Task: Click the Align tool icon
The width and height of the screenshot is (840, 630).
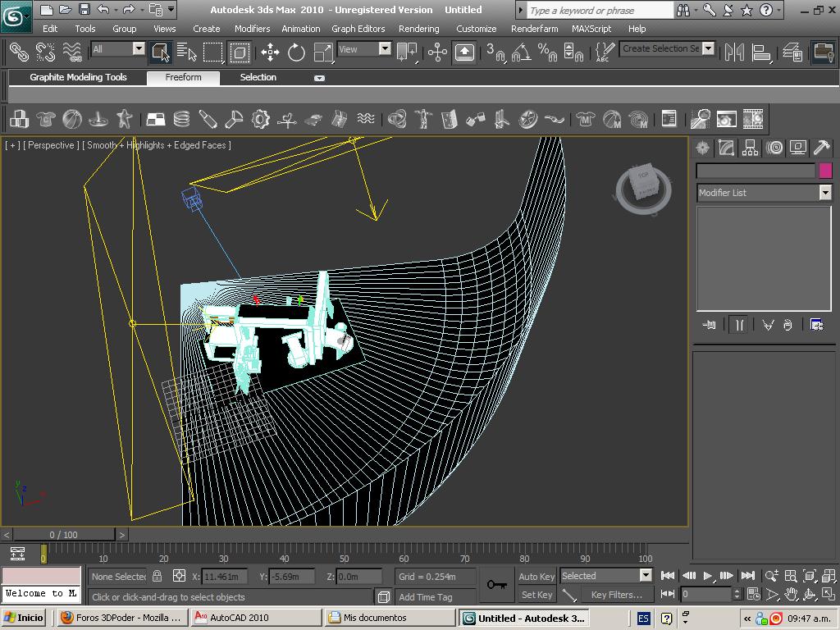Action: click(760, 52)
